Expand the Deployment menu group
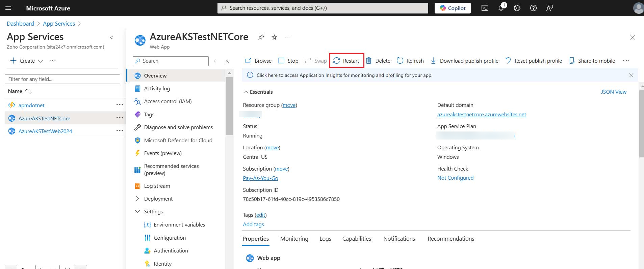Image resolution: width=644 pixels, height=269 pixels. point(137,199)
